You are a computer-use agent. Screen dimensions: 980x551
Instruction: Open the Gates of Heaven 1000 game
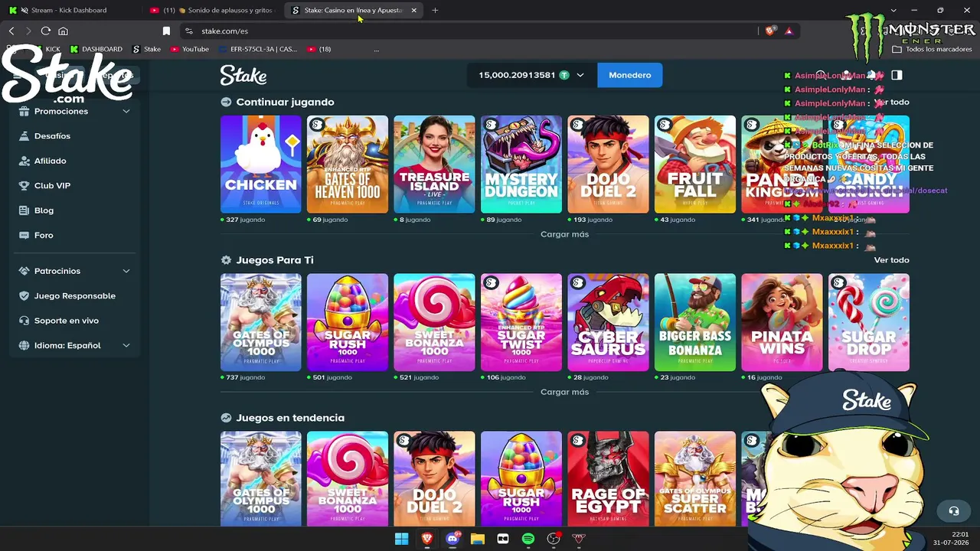click(x=348, y=165)
